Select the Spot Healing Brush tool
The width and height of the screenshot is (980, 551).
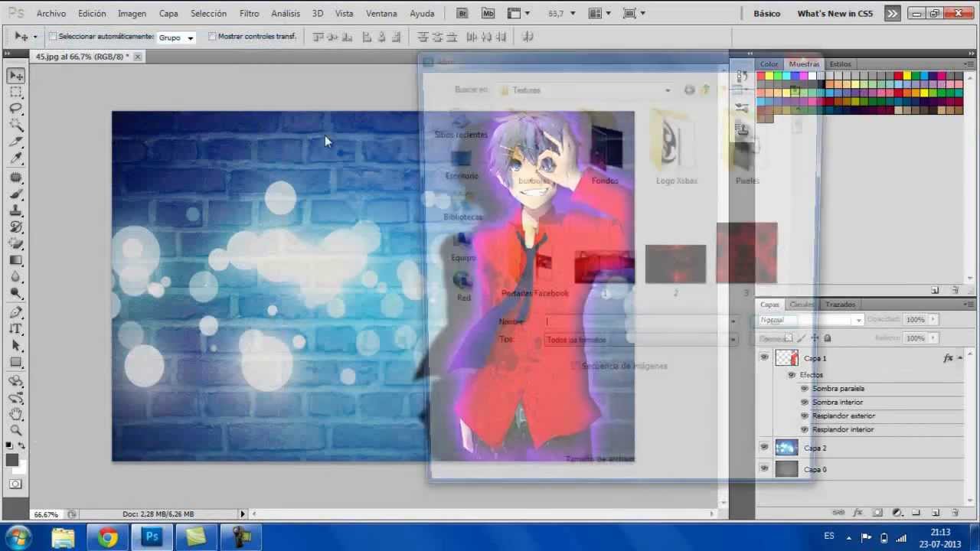16,178
